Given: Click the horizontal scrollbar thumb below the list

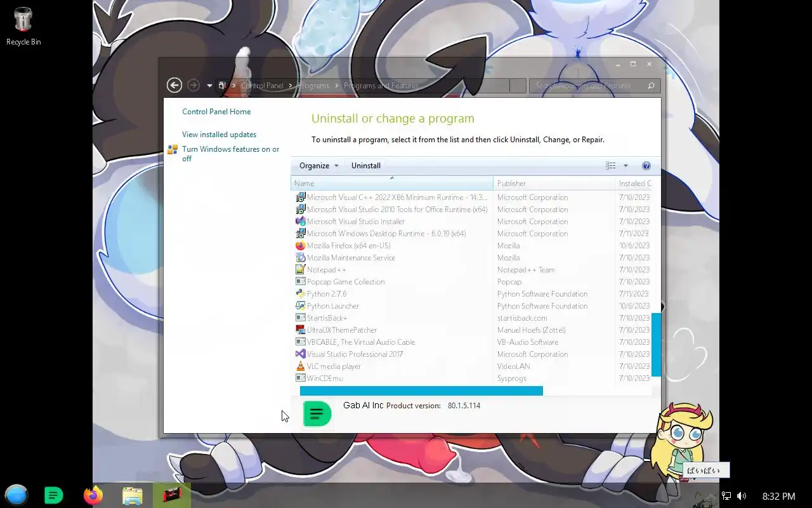Looking at the screenshot, I should tap(421, 391).
